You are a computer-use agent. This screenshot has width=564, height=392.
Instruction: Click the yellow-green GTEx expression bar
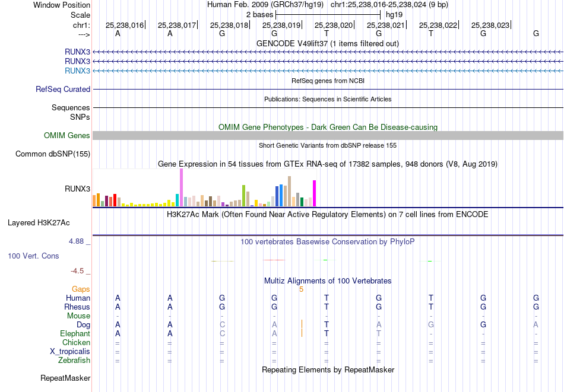coord(243,196)
